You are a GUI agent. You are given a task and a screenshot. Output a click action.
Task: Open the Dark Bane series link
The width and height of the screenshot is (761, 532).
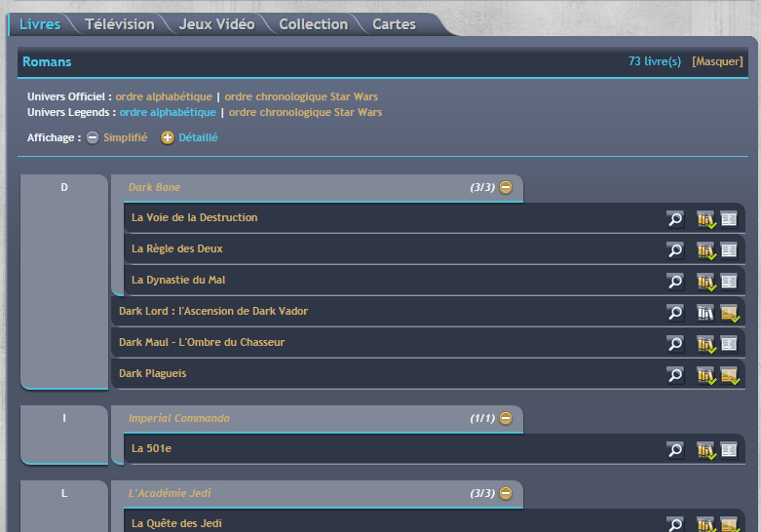154,187
